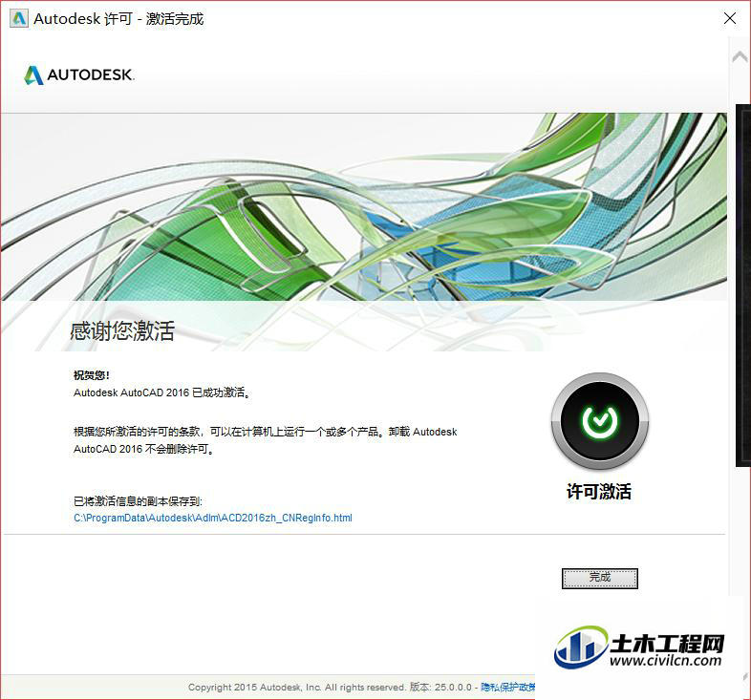Click the Autodesk logo in header

point(79,74)
